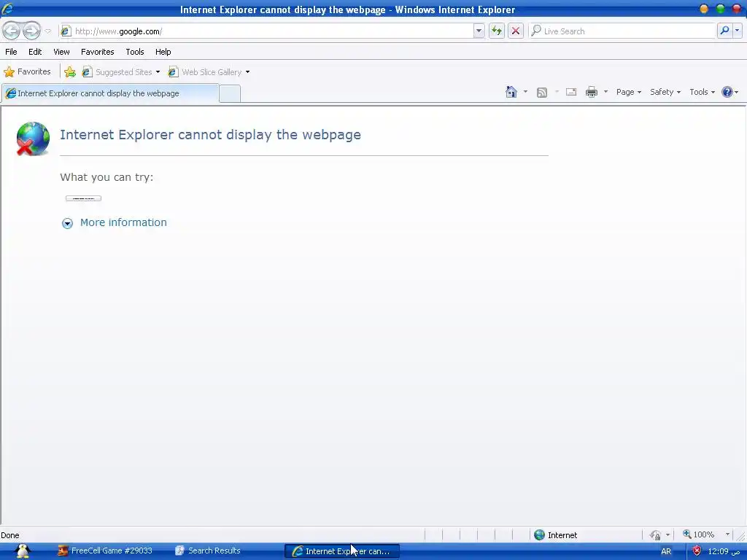Open the Favorites menu
747x560 pixels.
97,52
